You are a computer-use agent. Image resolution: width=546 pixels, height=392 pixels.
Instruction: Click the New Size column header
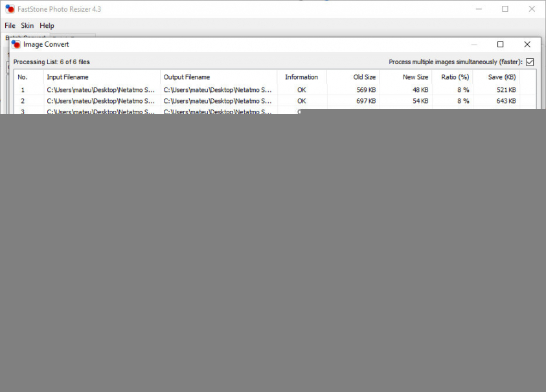pyautogui.click(x=415, y=77)
